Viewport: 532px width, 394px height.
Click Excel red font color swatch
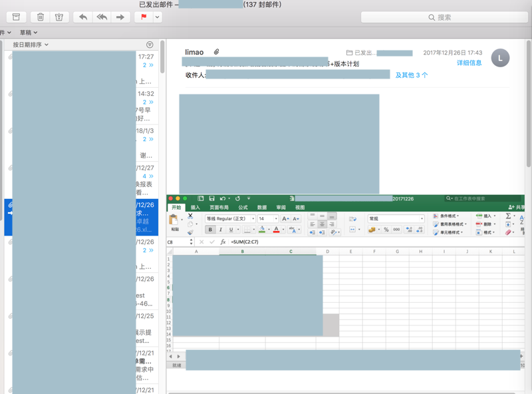277,230
